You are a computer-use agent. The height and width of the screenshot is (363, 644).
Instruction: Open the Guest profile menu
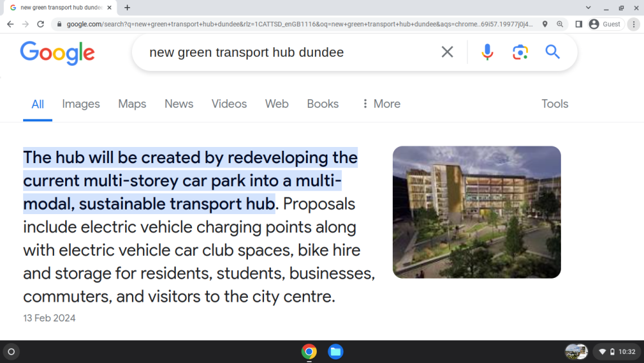(605, 25)
